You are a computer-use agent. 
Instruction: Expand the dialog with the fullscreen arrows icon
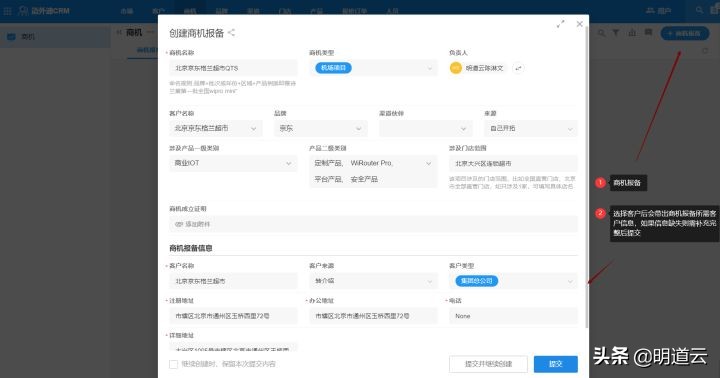coord(560,24)
